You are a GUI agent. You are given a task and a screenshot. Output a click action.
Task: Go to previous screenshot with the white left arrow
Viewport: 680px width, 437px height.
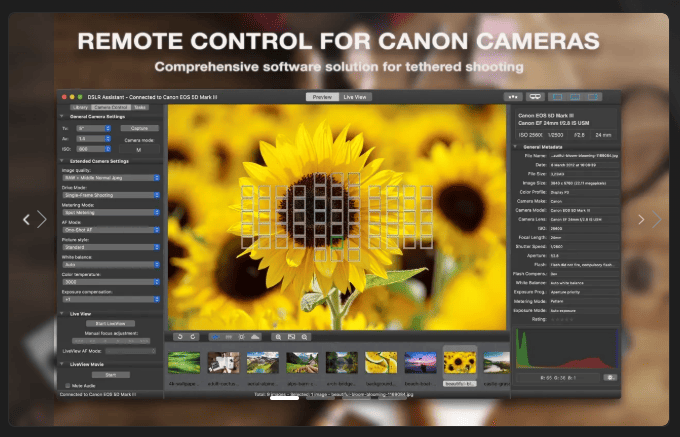click(x=26, y=220)
